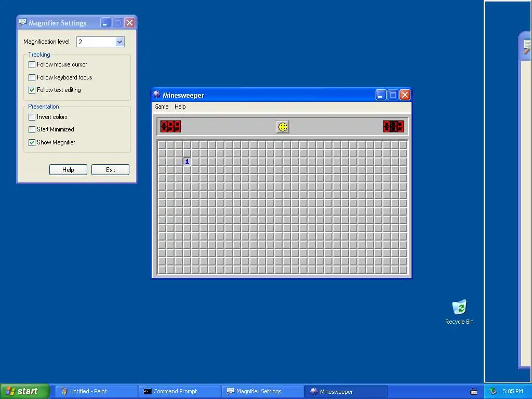Enable Invert colors checkbox
Viewport: 532px width, 399px height.
pos(32,117)
